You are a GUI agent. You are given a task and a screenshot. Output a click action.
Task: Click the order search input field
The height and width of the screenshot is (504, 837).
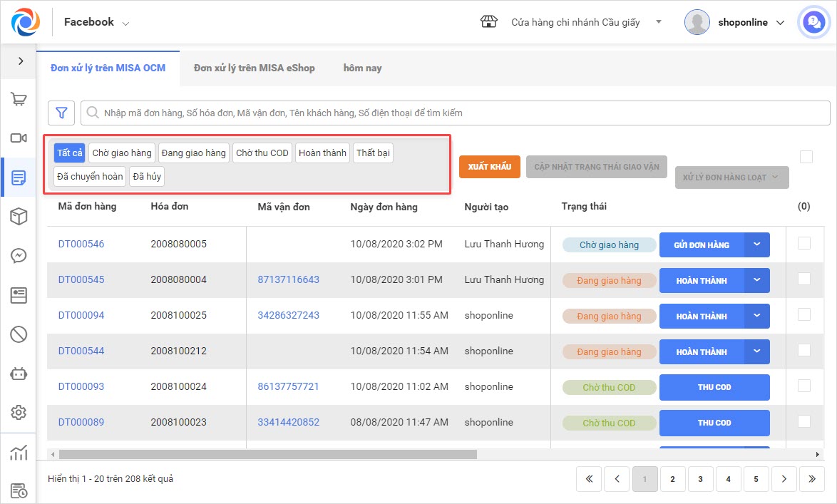click(x=456, y=113)
